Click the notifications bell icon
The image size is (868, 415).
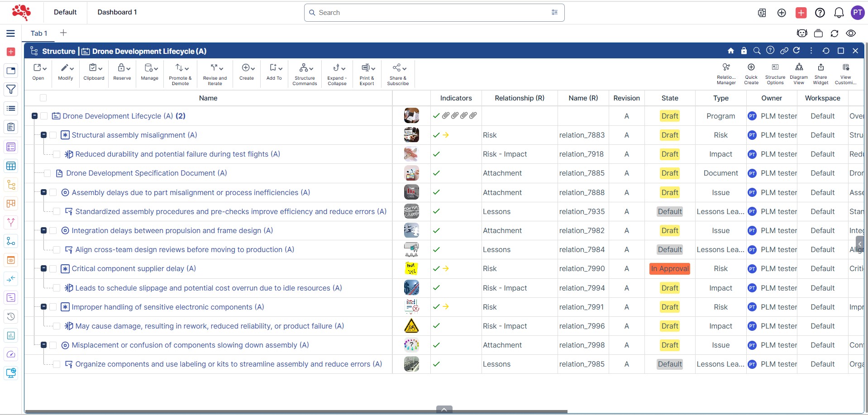[839, 13]
